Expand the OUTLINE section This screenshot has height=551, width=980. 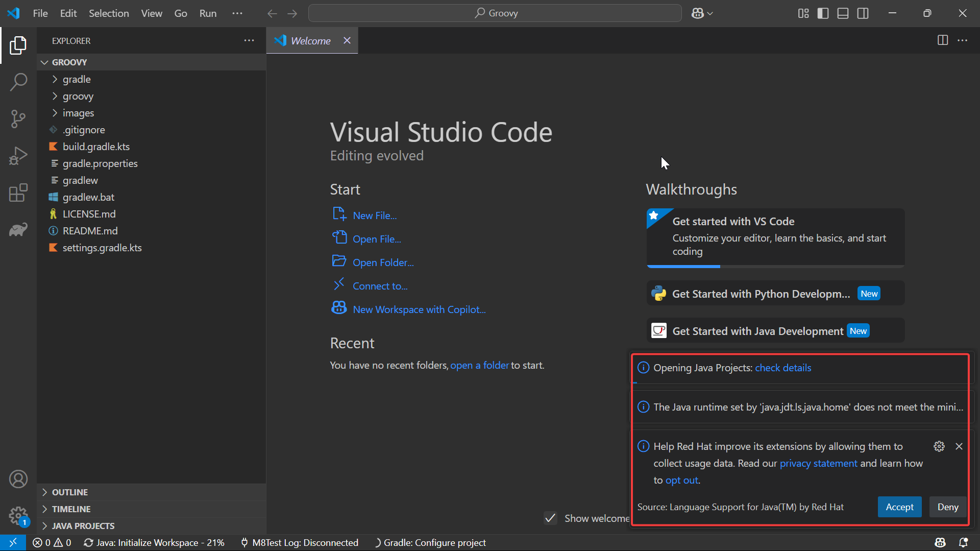coord(70,492)
